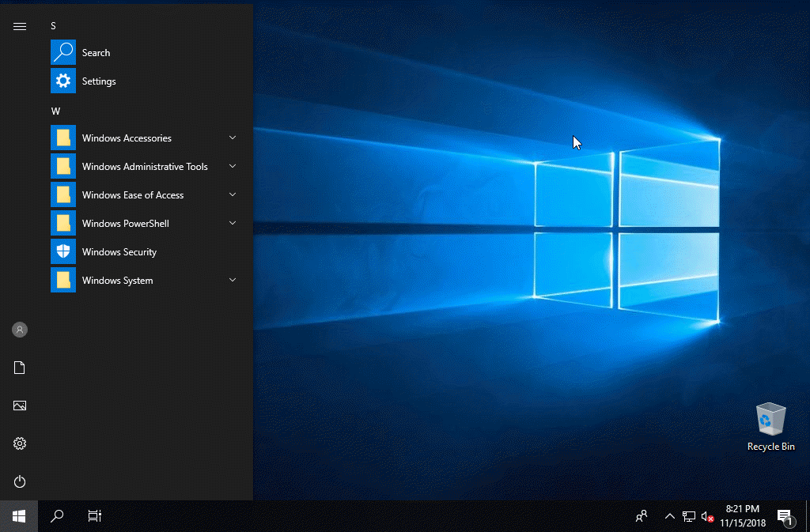Click the 'Windows Accessories' label
Image resolution: width=810 pixels, height=532 pixels.
coord(127,138)
